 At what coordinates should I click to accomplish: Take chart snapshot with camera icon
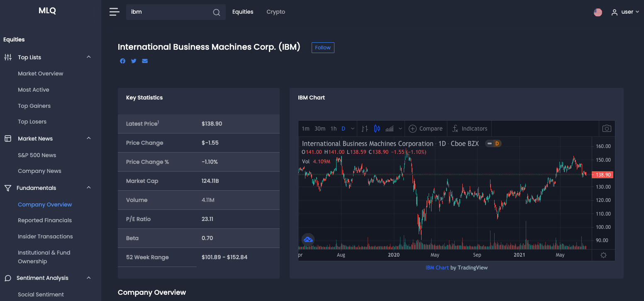pos(607,129)
